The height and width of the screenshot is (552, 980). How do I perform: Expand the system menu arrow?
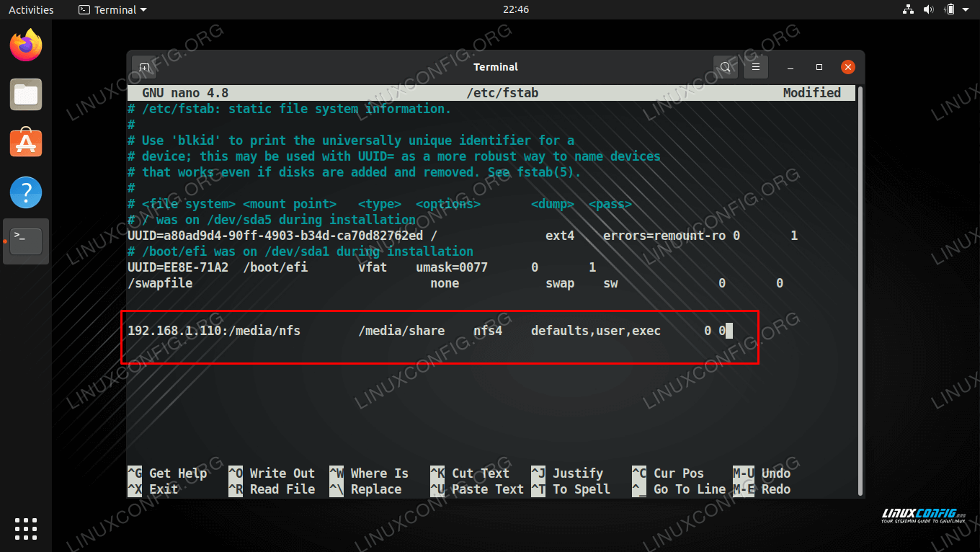(x=967, y=10)
